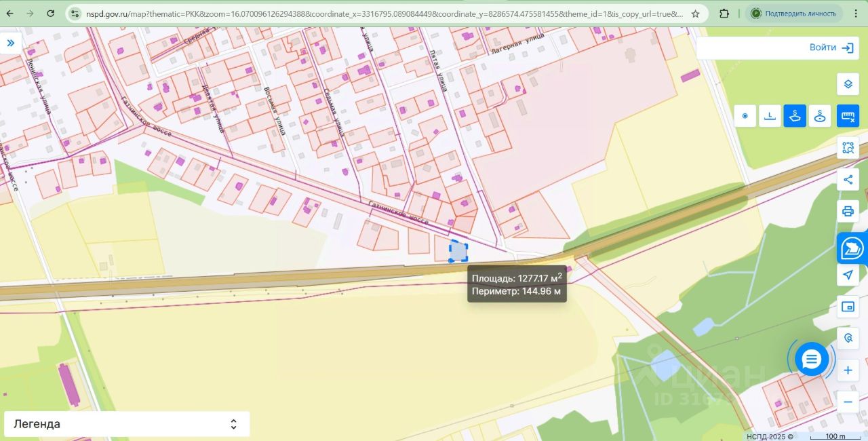Zoom in with the plus button
Screen dimensions: 868x441
848,370
